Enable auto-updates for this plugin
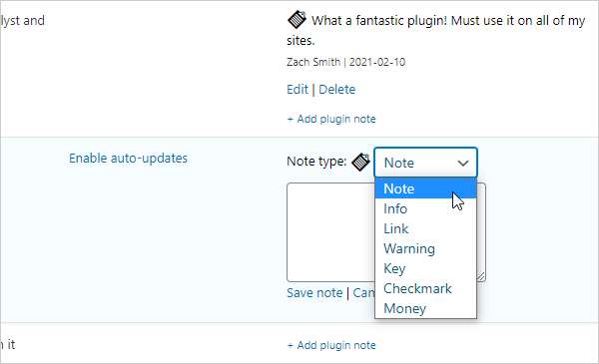This screenshot has height=364, width=599. (x=128, y=158)
